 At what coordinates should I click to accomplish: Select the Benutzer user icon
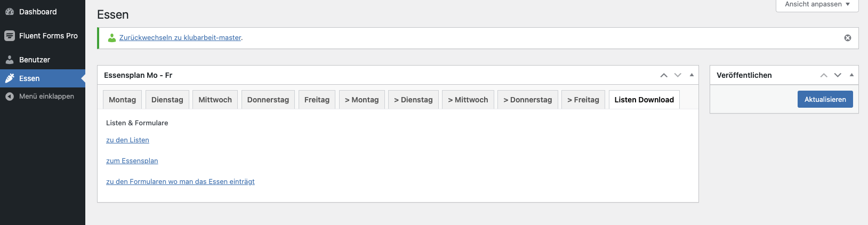[10, 60]
